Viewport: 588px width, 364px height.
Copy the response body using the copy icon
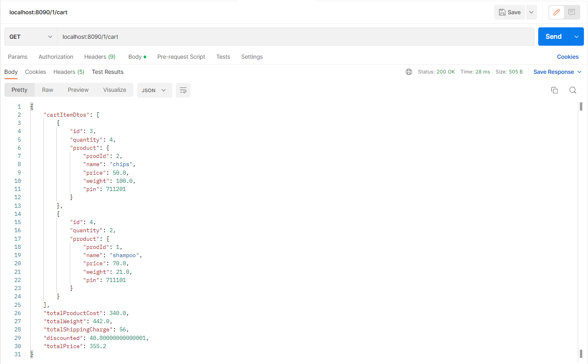coord(555,90)
